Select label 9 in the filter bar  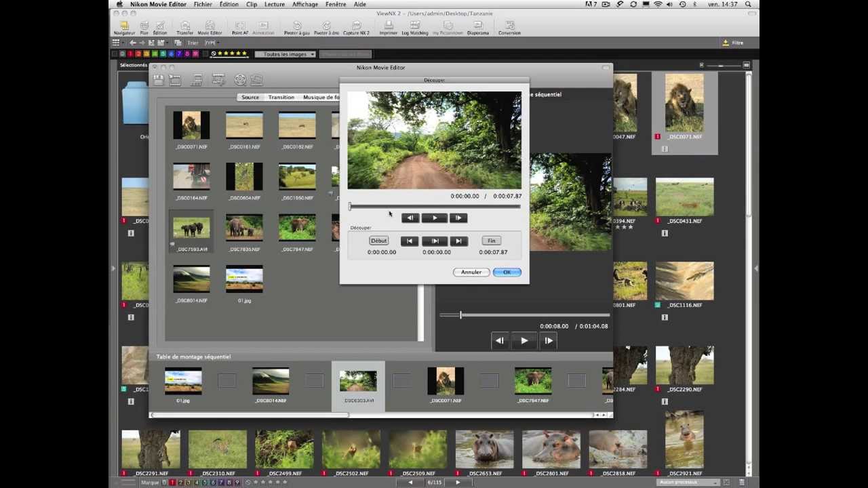click(x=195, y=54)
